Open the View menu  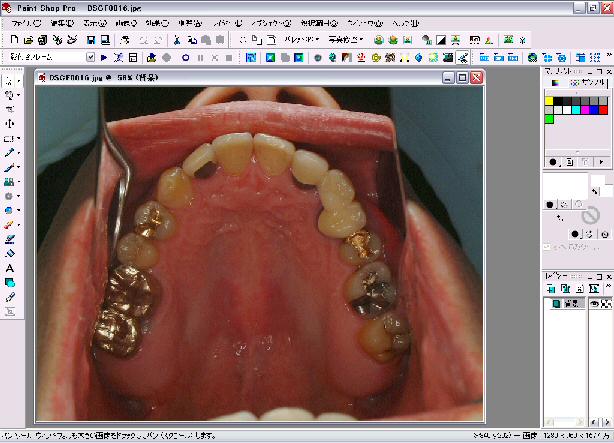tap(95, 24)
